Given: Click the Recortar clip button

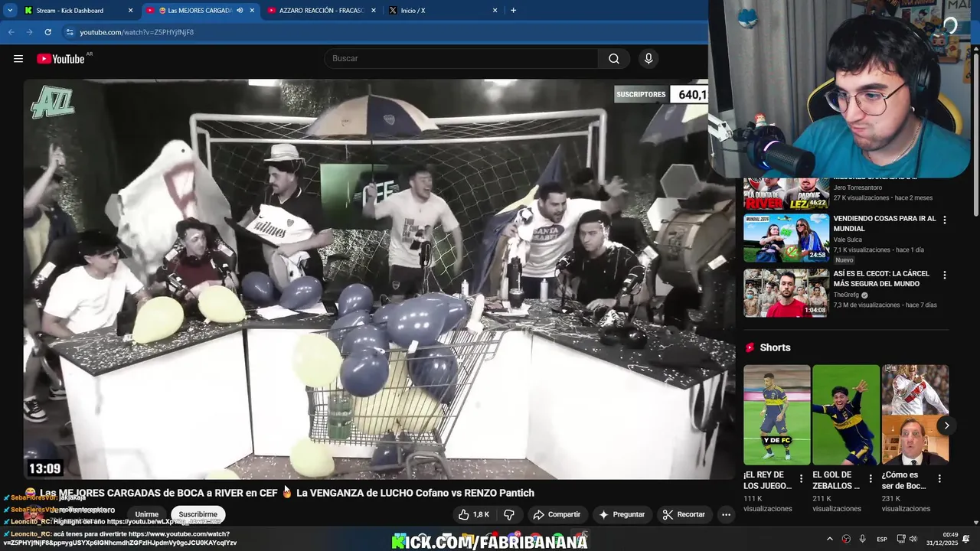Looking at the screenshot, I should click(x=684, y=514).
